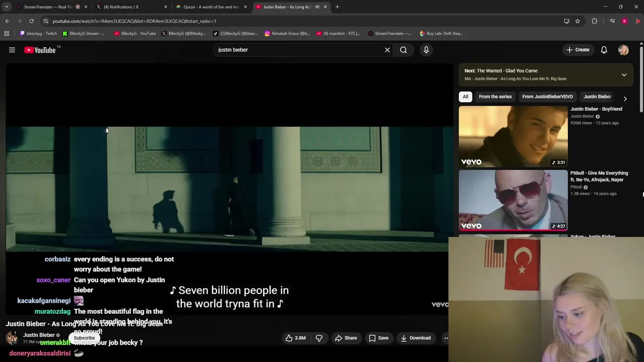Subscribe to Justin Bieber channel

[x=84, y=338]
